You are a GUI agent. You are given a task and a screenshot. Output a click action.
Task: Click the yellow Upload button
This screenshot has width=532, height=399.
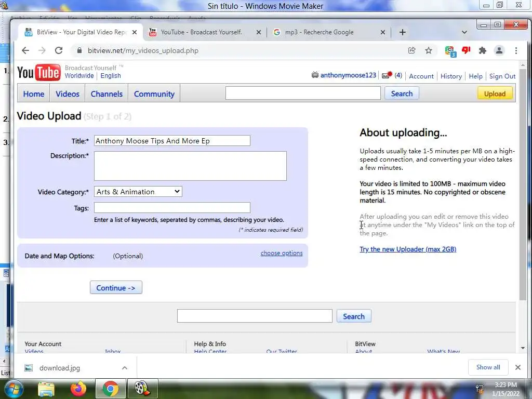point(495,94)
